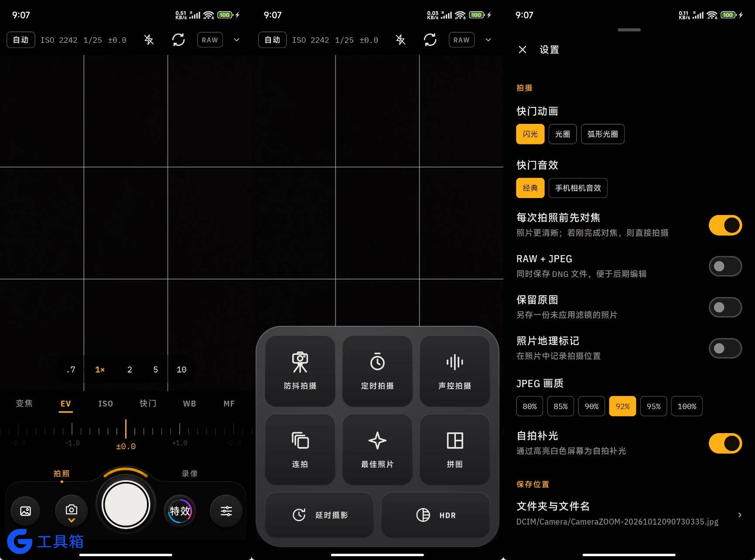Switch camera with left screen rotate icon

[178, 40]
